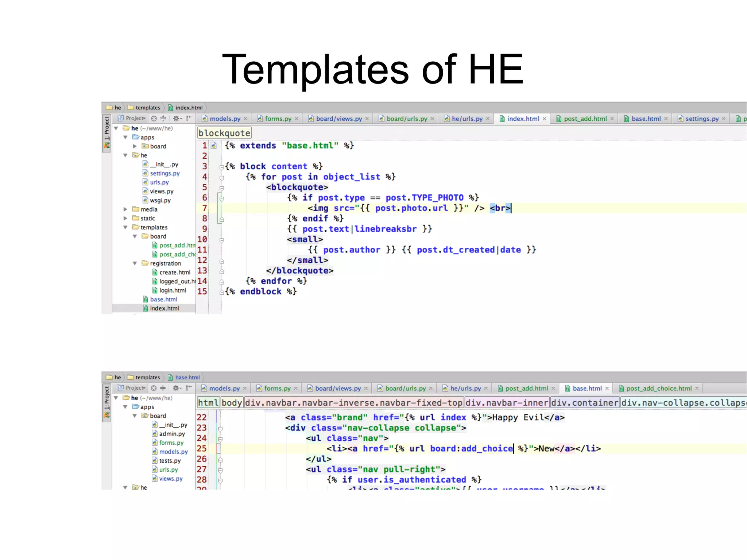Expand the static folder in top tree

[x=125, y=219]
